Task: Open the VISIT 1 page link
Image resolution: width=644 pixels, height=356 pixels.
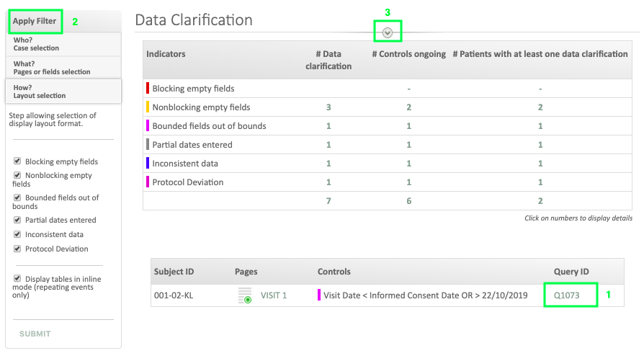Action: tap(274, 295)
